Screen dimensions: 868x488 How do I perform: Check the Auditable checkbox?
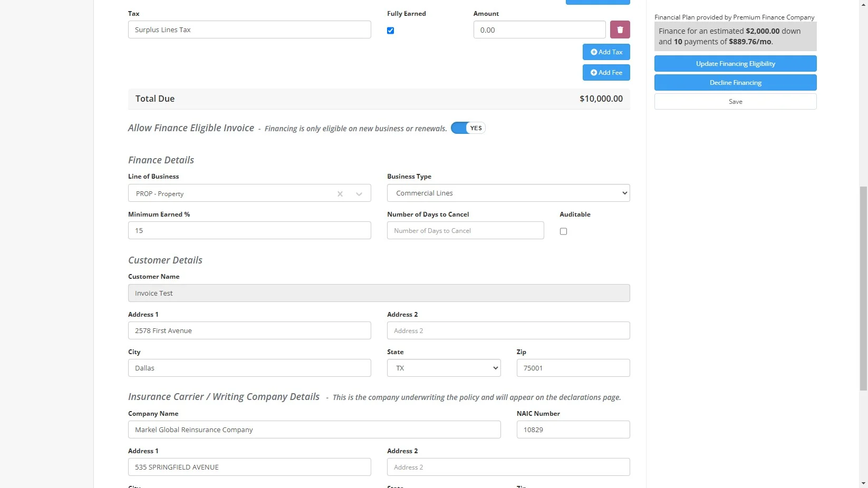coord(563,231)
